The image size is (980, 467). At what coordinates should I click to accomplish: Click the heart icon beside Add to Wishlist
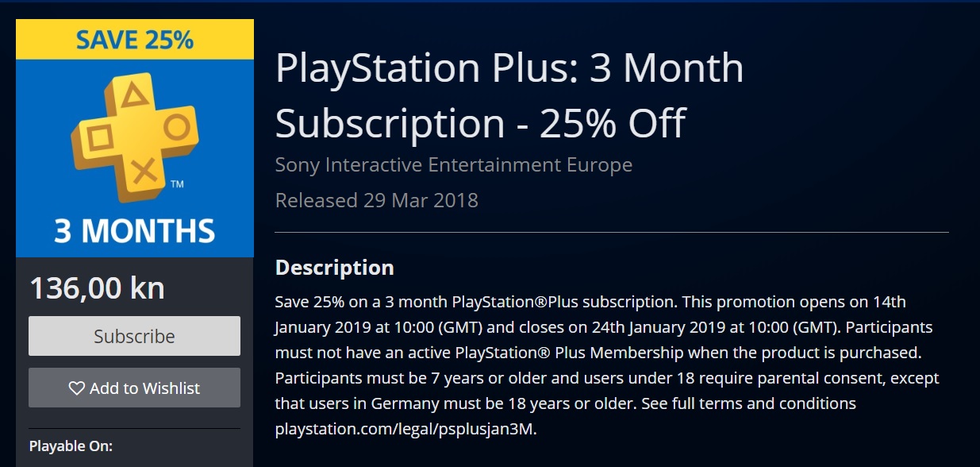77,388
